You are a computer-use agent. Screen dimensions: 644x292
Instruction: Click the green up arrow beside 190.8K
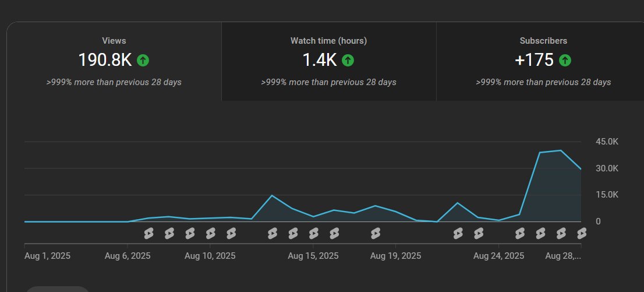143,61
